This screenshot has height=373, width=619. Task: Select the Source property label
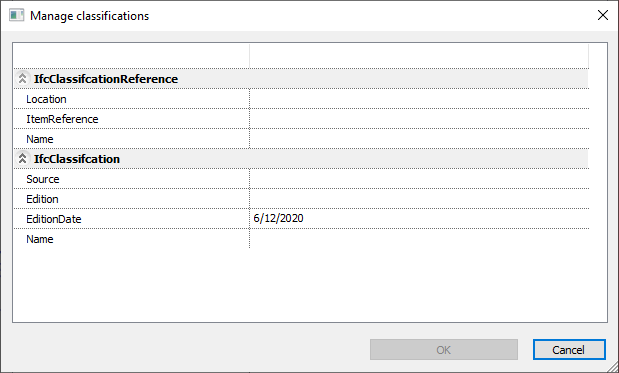coord(43,179)
